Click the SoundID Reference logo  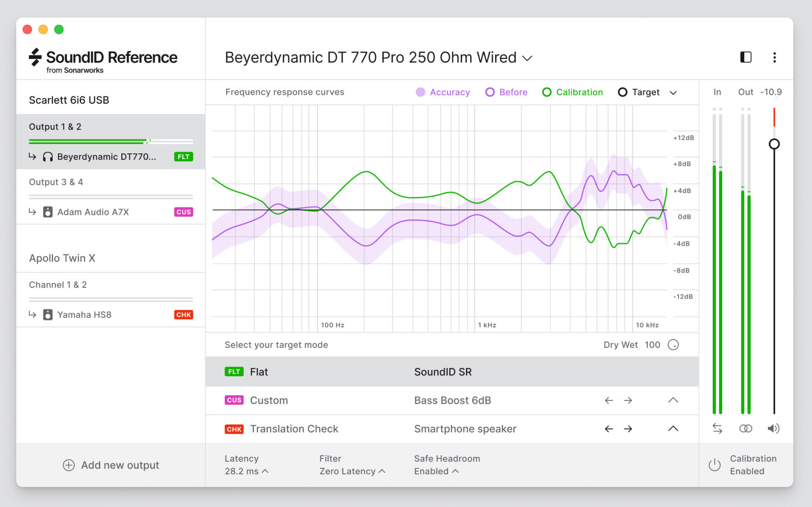point(103,61)
